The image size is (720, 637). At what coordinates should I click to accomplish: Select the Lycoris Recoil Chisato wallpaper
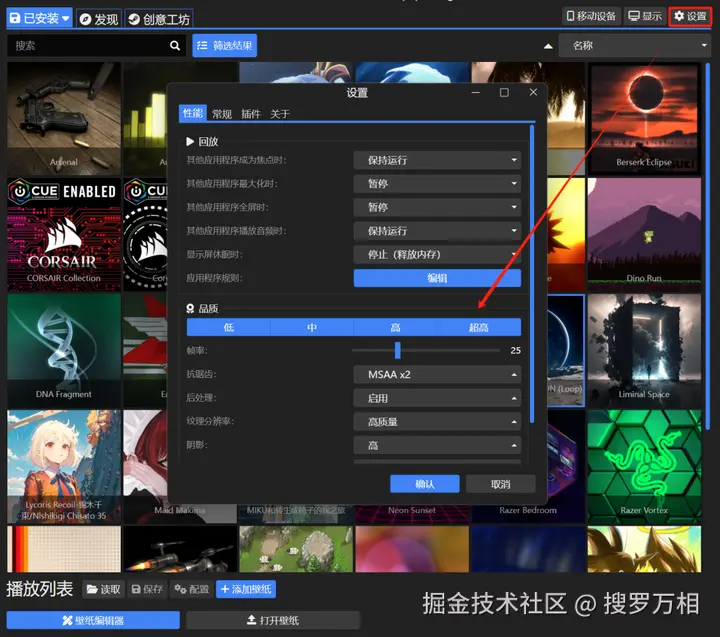pos(64,467)
